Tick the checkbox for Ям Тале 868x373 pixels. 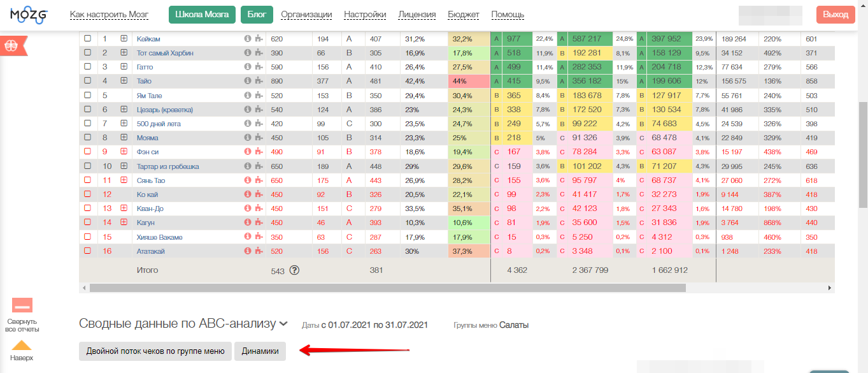88,96
